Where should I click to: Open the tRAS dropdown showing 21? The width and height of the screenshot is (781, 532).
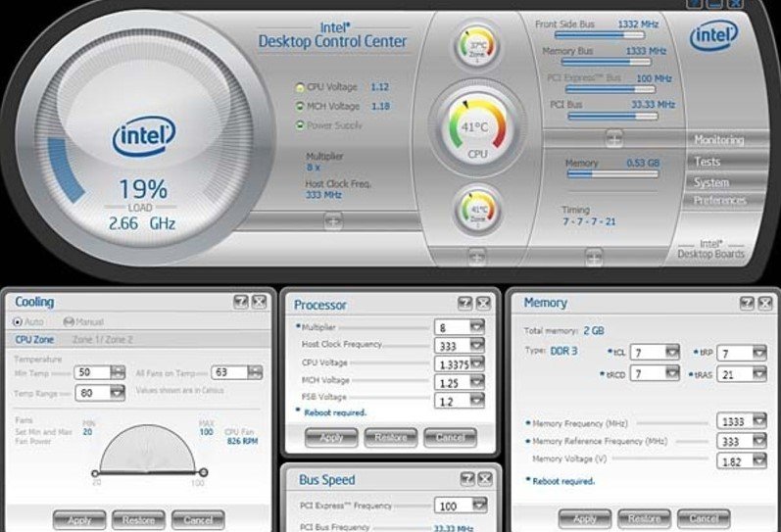click(x=759, y=374)
